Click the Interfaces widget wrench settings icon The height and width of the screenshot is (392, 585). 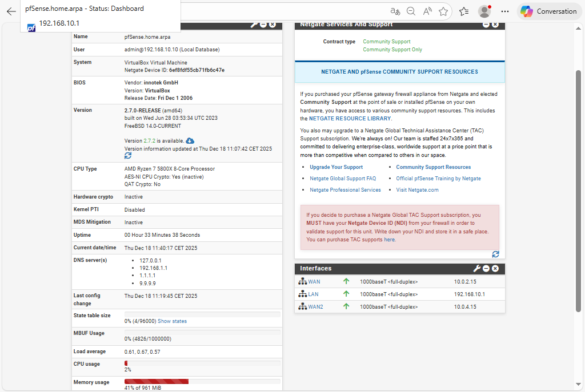(476, 269)
